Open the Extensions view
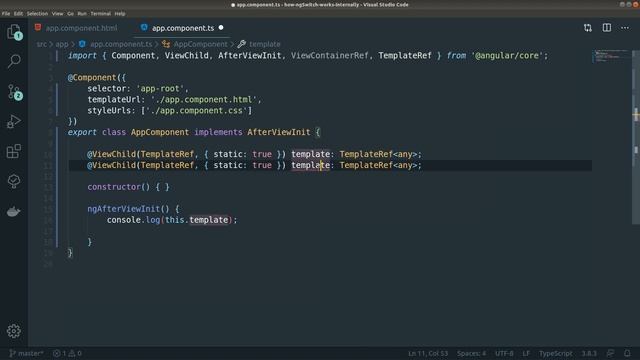The width and height of the screenshot is (640, 360). [14, 151]
